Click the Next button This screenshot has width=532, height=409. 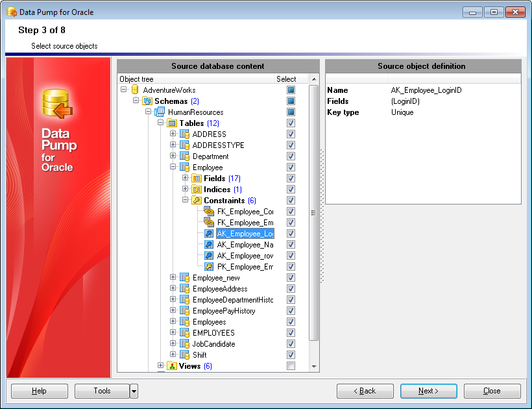[428, 391]
